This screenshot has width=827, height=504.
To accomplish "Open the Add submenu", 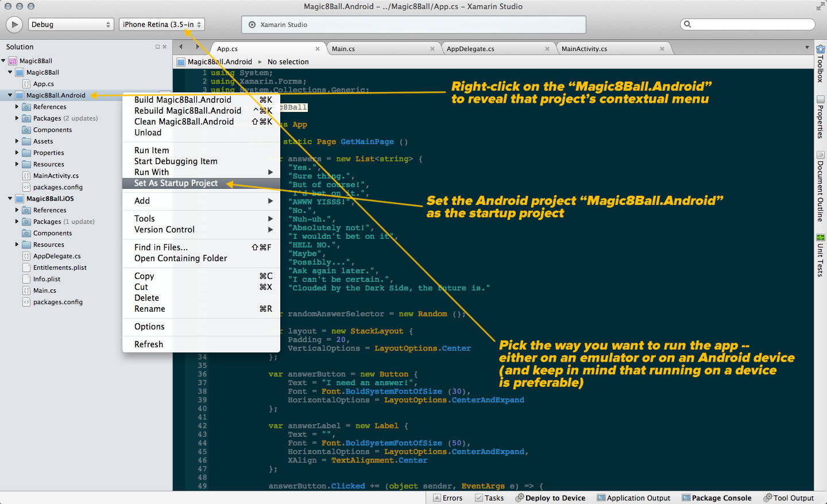I will coord(202,201).
